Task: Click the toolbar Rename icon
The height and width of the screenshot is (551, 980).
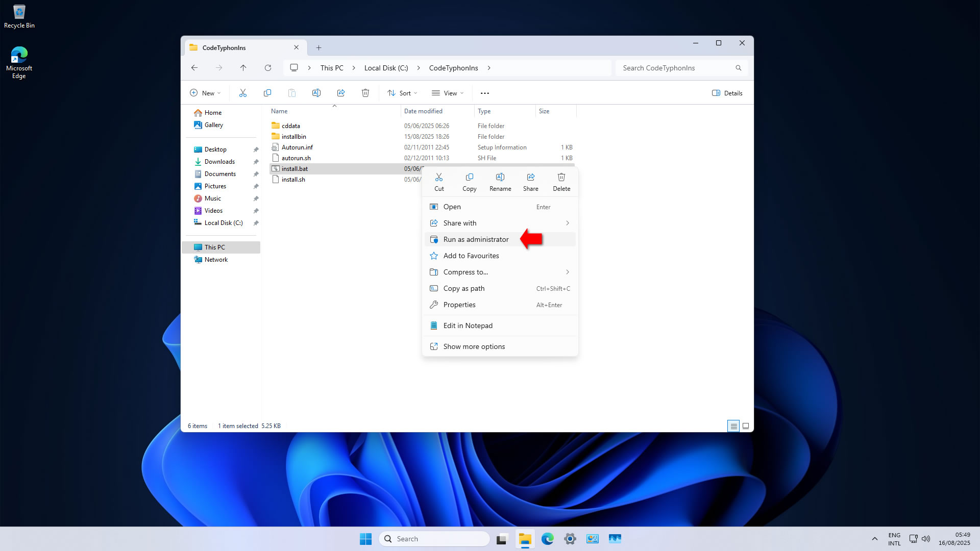Action: point(316,93)
